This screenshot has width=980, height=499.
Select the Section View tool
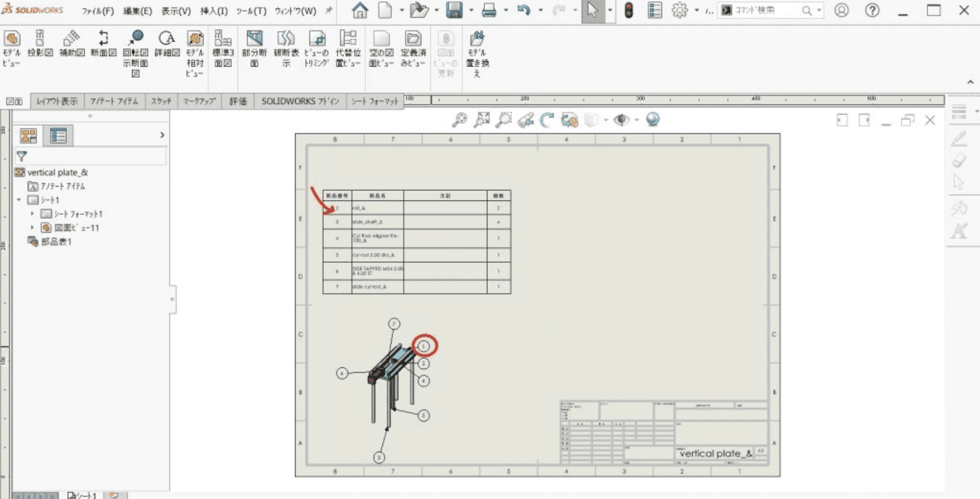(103, 44)
